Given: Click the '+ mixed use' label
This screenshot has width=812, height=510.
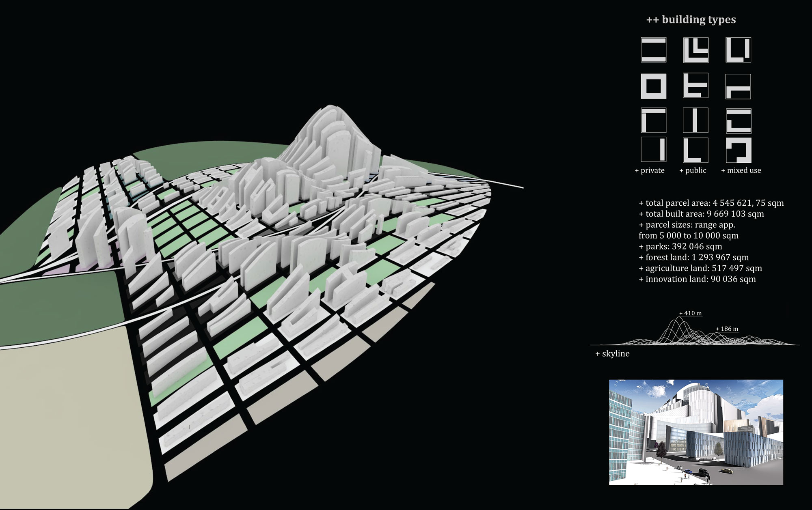Looking at the screenshot, I should 741,170.
